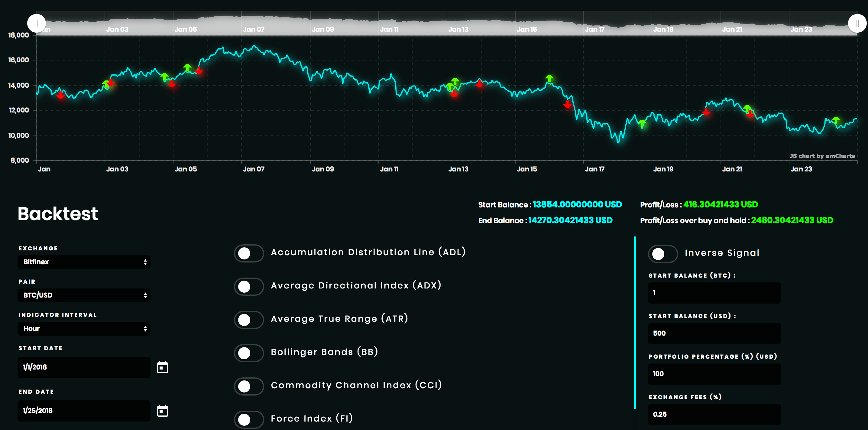868x430 pixels.
Task: Toggle the Average Directional Index indicator
Action: [x=248, y=285]
